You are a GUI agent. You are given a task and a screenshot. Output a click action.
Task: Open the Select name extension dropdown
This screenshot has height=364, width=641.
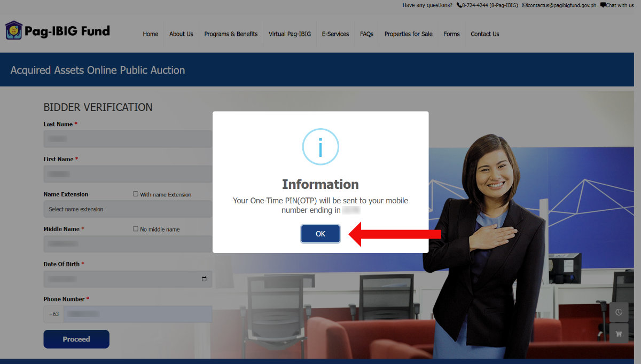click(128, 209)
